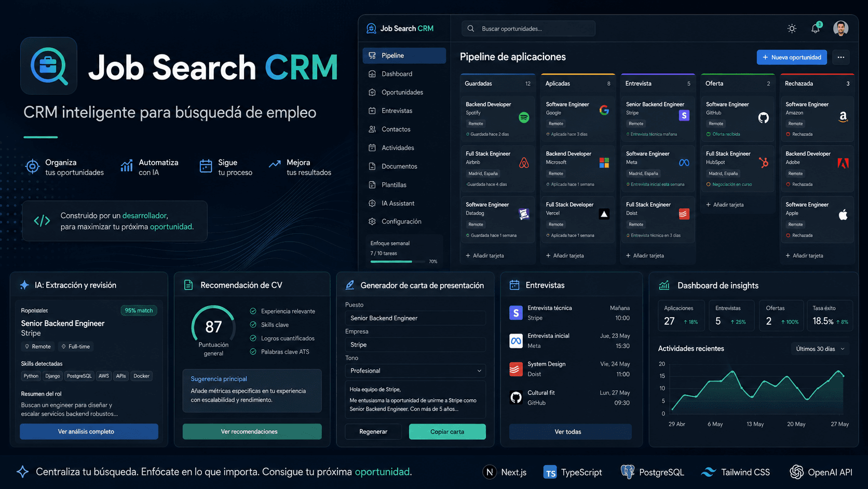This screenshot has width=868, height=489.
Task: Toggle the Skills clave check
Action: [253, 325]
